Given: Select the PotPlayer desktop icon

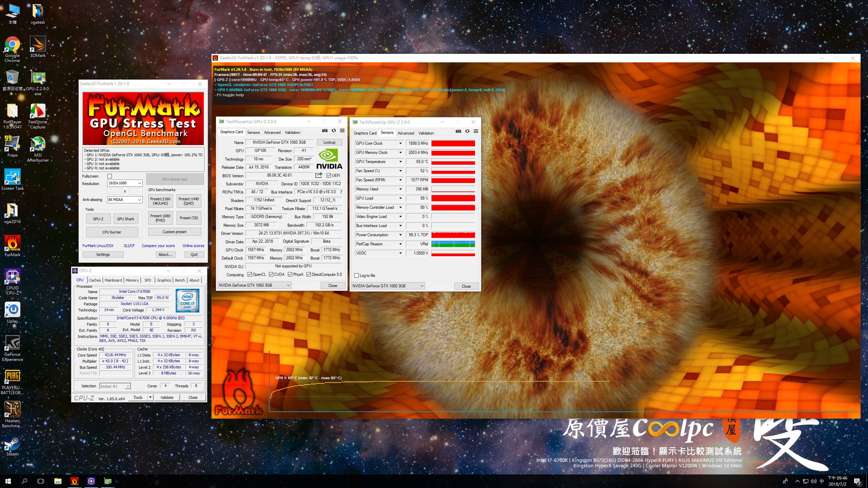Looking at the screenshot, I should [x=12, y=116].
